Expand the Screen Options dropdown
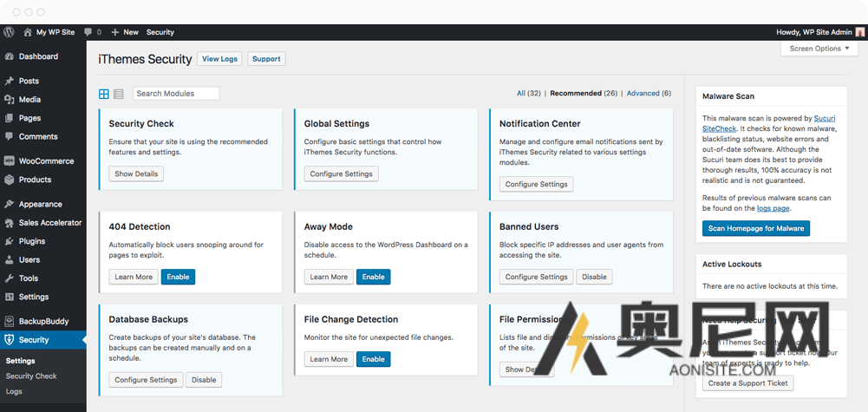This screenshot has height=412, width=868. [819, 49]
